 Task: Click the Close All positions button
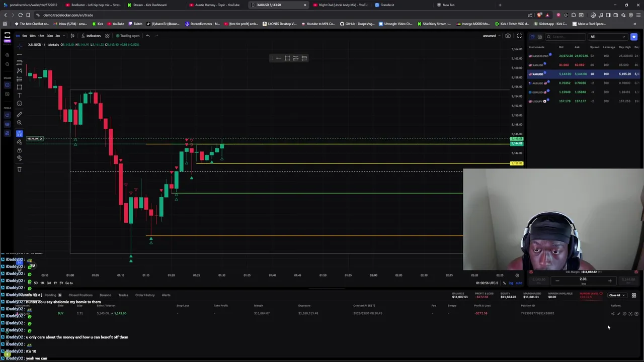click(614, 295)
